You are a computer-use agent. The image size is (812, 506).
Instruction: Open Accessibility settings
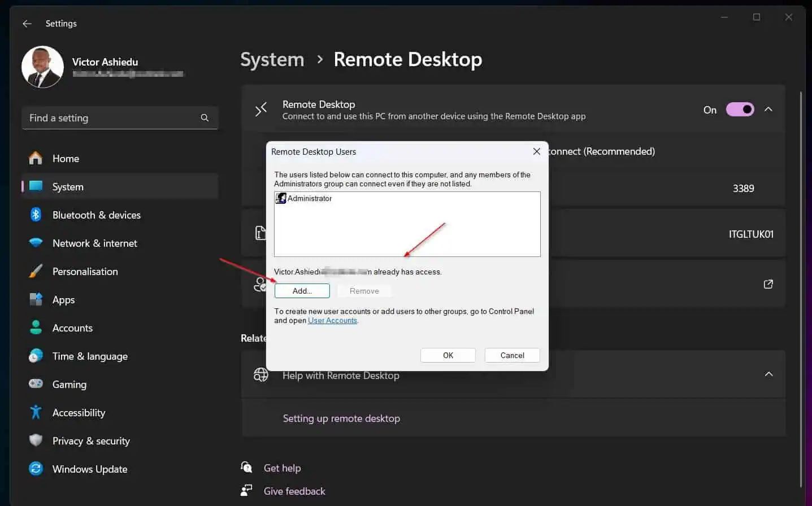120,413
